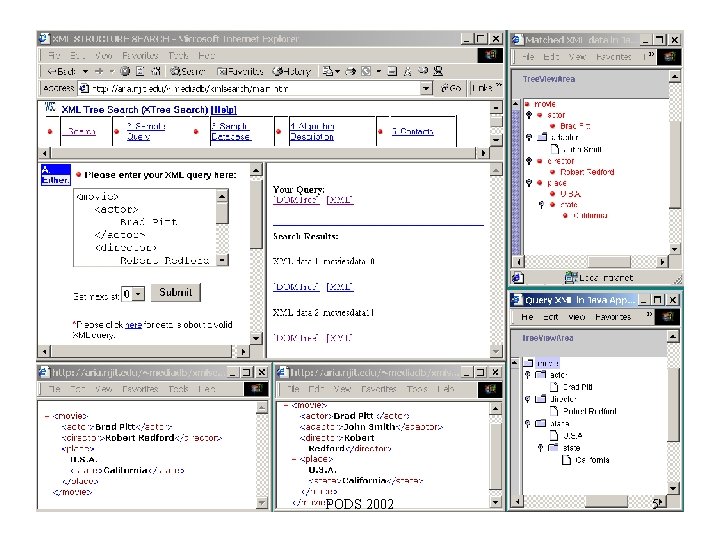Click the Discuss icon in toolbar
Viewport: 720px width, 540px height.
(392, 71)
